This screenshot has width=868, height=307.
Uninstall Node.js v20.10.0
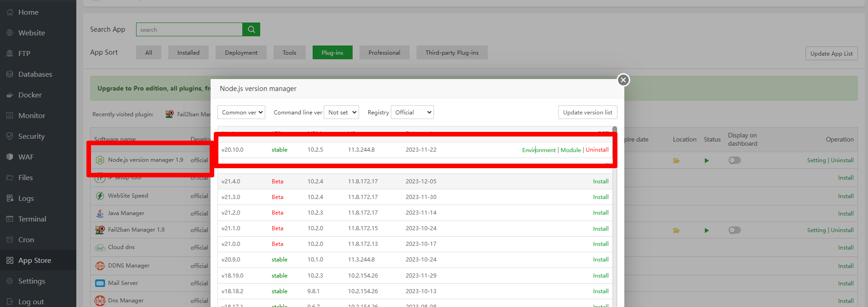597,150
